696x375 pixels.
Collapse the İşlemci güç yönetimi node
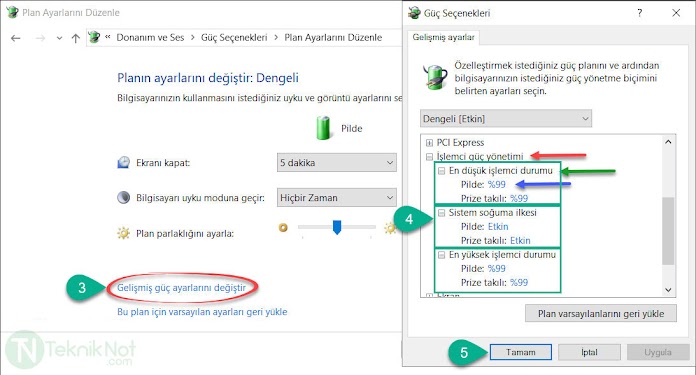pyautogui.click(x=429, y=157)
